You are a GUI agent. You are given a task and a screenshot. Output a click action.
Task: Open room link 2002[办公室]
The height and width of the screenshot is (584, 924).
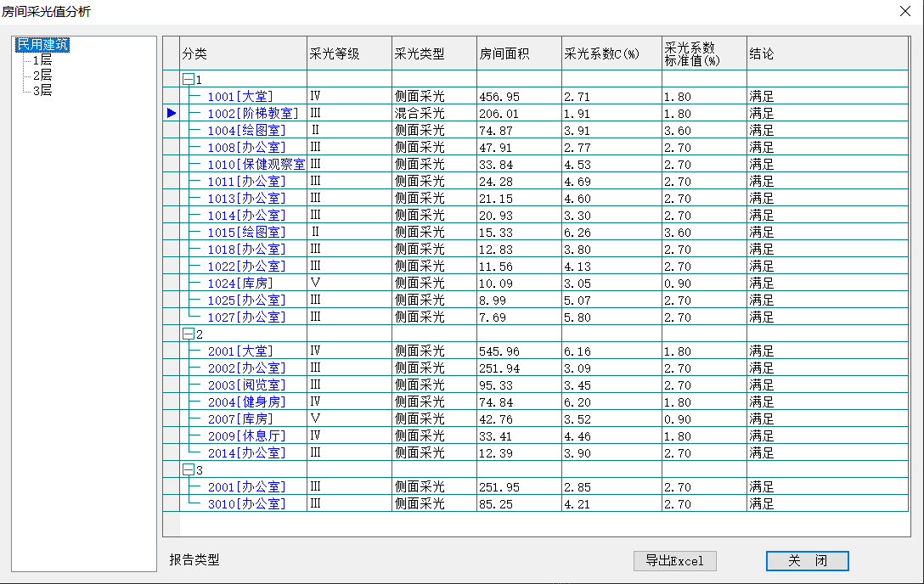pos(246,368)
